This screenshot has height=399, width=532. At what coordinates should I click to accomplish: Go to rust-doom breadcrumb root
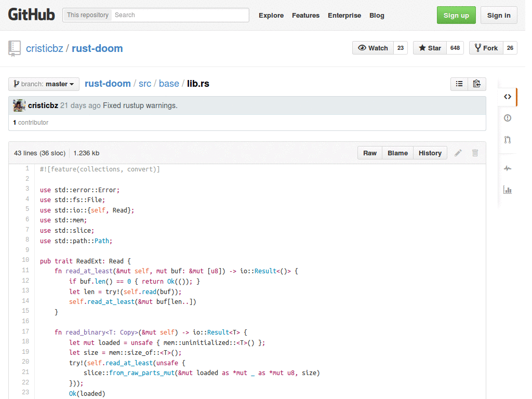click(108, 84)
